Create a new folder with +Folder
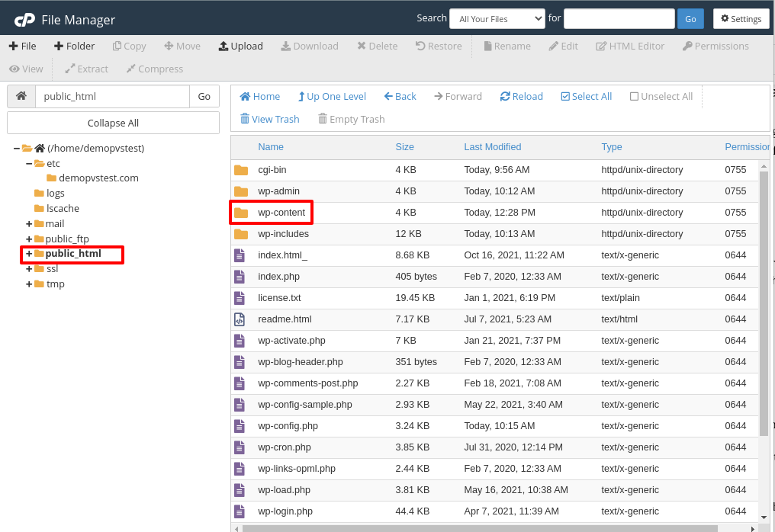This screenshot has width=775, height=532. tap(74, 46)
